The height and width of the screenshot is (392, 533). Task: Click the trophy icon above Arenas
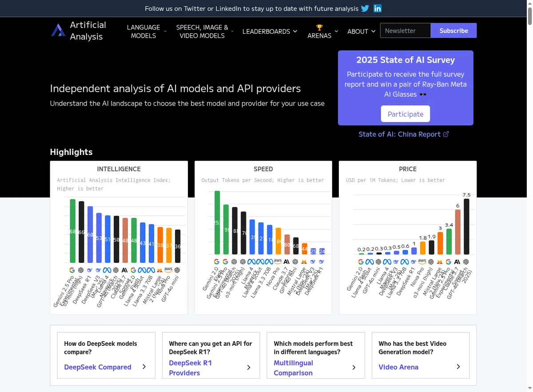pyautogui.click(x=319, y=27)
